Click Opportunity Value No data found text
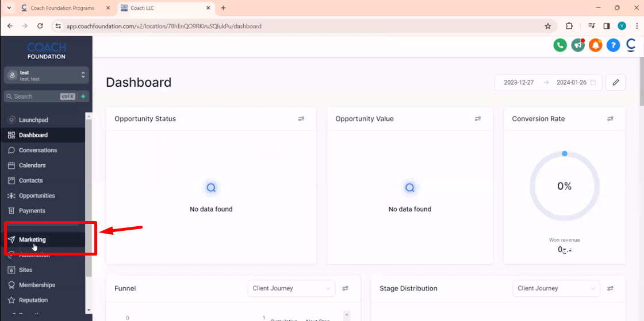Screen dimensions: 644x321 point(410,209)
